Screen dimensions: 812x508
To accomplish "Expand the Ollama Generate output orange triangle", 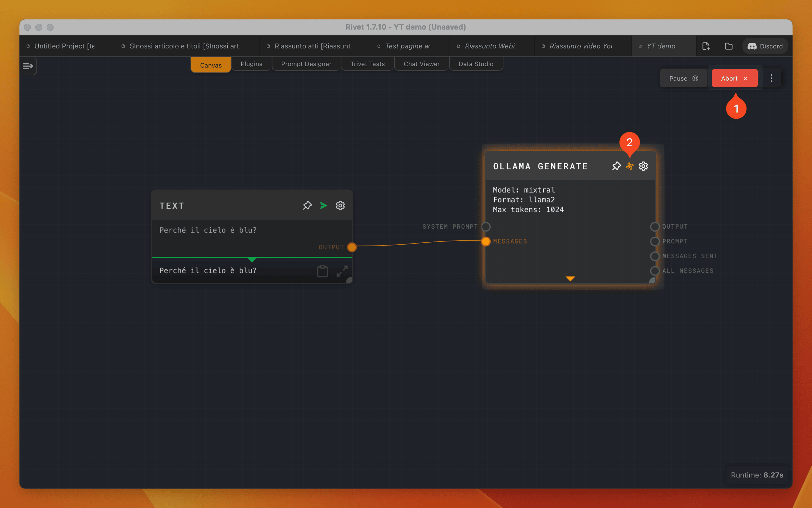I will 570,279.
